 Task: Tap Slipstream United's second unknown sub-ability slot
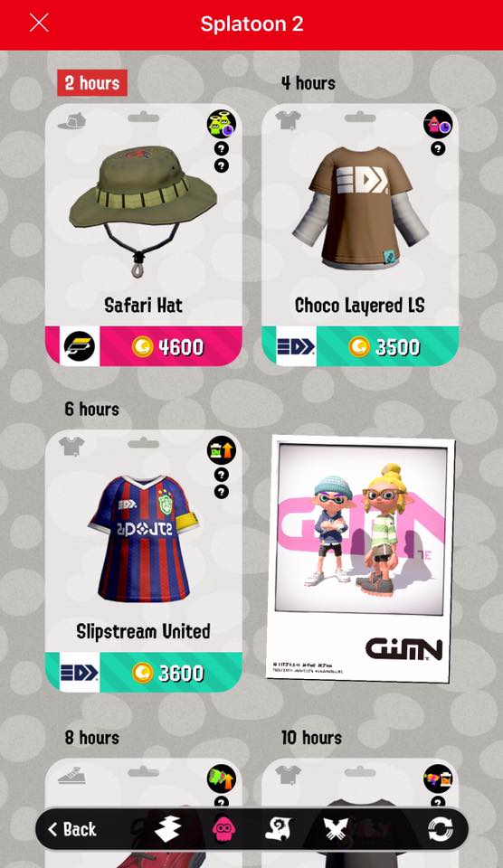(222, 492)
